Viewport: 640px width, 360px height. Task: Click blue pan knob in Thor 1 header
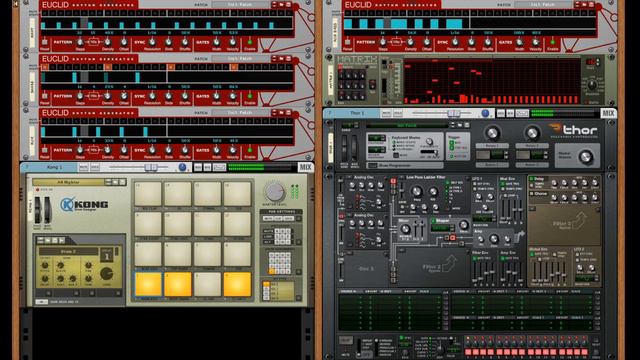coord(485,113)
